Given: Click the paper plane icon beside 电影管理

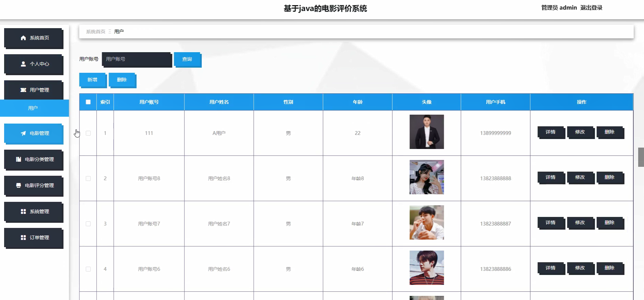Looking at the screenshot, I should [x=23, y=133].
